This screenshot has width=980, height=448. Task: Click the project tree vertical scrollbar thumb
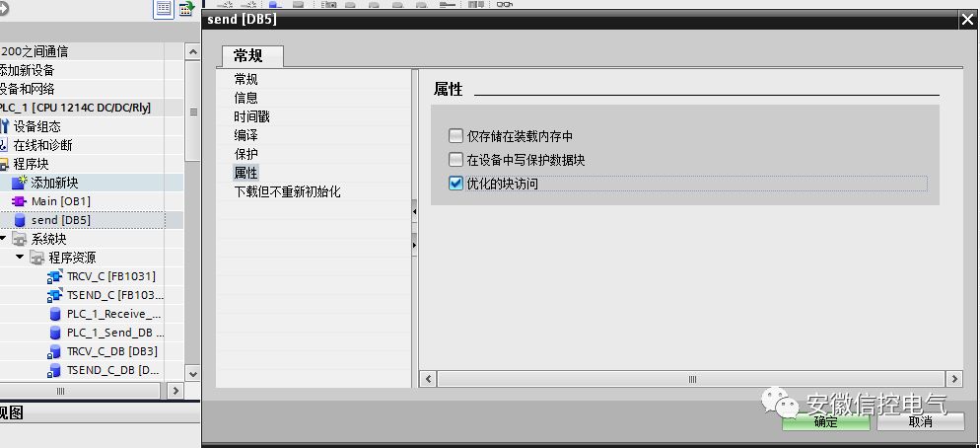(x=192, y=112)
